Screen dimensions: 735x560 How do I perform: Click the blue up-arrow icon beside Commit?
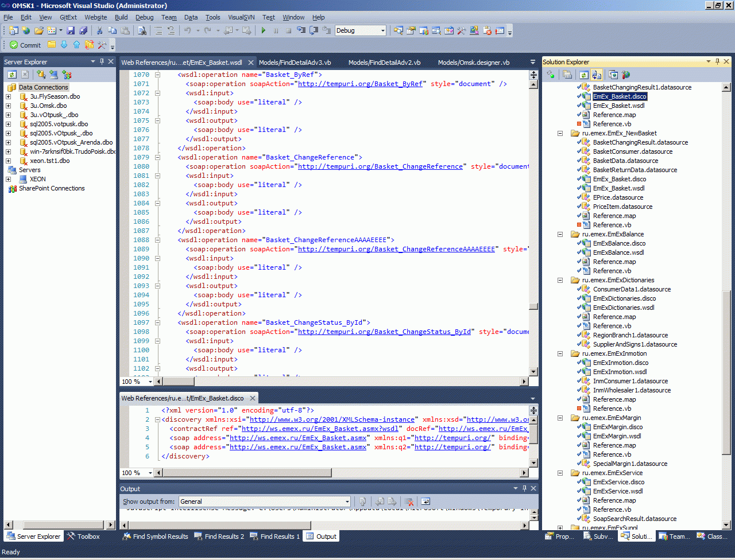(77, 45)
